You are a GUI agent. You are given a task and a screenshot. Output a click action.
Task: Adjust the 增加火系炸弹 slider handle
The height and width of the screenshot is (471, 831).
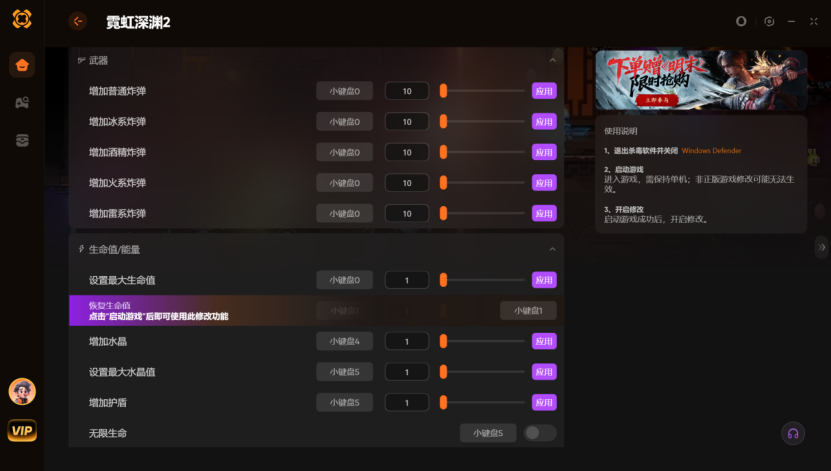[x=443, y=183]
